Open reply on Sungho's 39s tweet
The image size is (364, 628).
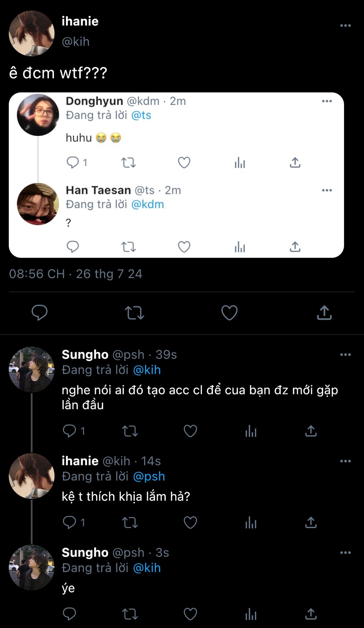click(x=69, y=431)
